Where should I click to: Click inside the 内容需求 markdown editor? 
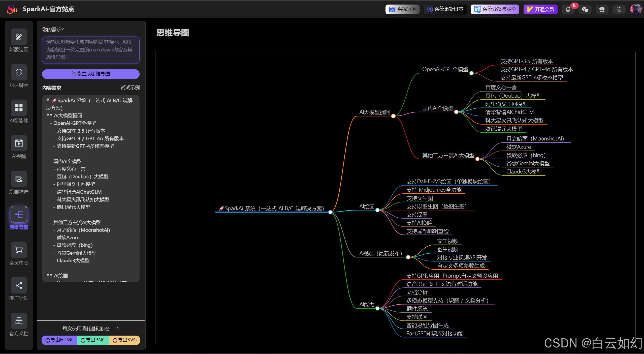(x=91, y=188)
